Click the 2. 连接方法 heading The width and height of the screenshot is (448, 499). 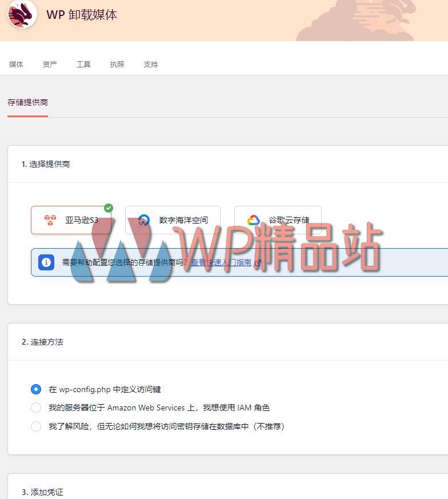click(42, 342)
